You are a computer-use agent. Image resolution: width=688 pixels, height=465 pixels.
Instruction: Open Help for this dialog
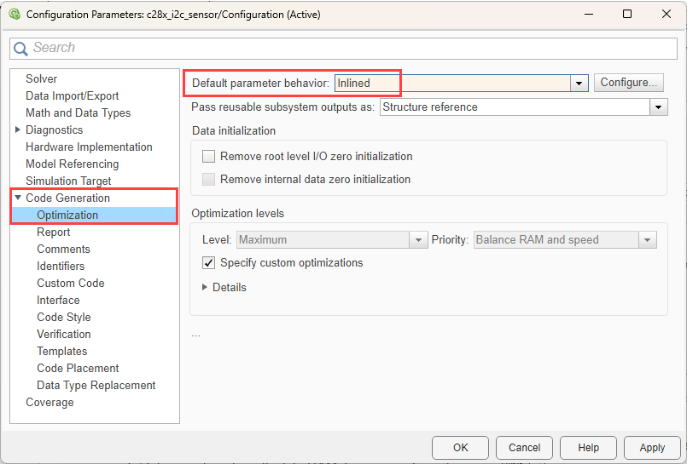[x=588, y=447]
